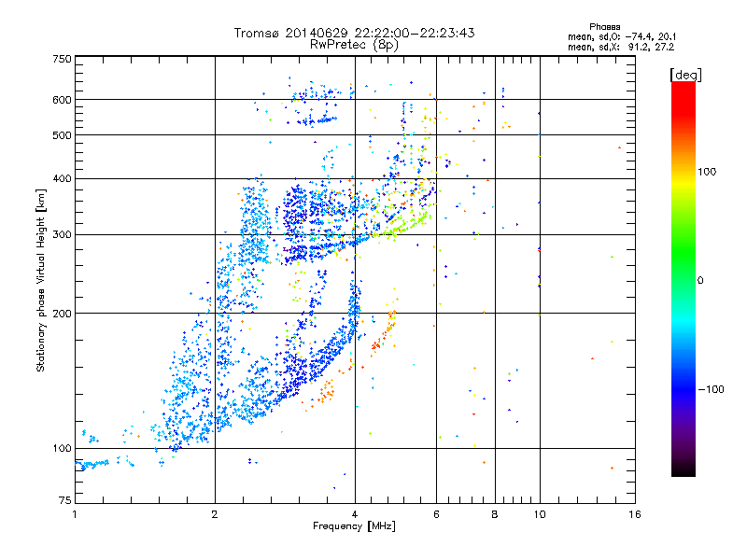Click the y-axis tick label '500'
Viewport: 747px width, 560px height.
pyautogui.click(x=62, y=135)
